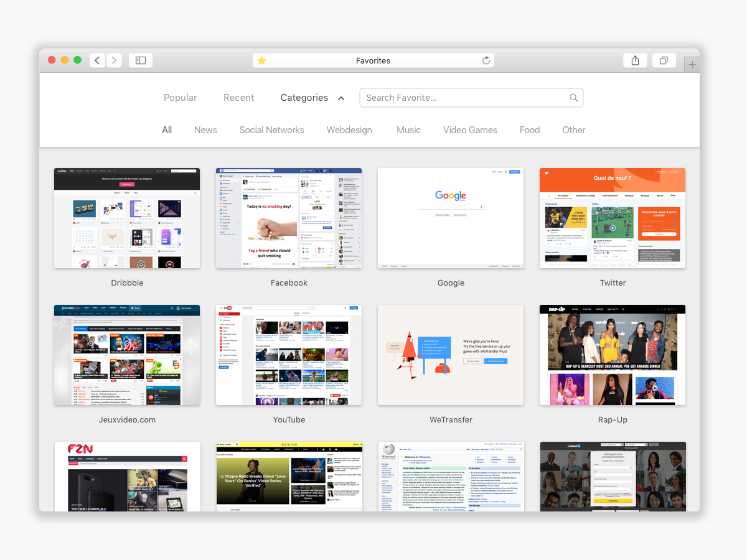Click the Favorites address bar
747x560 pixels.
pyautogui.click(x=374, y=60)
